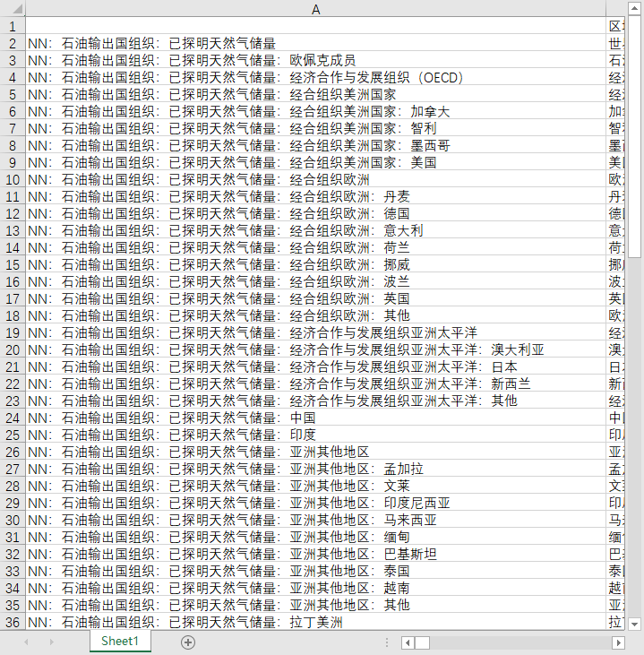Viewport: 644px width, 655px height.
Task: Select column A header
Action: (316, 9)
